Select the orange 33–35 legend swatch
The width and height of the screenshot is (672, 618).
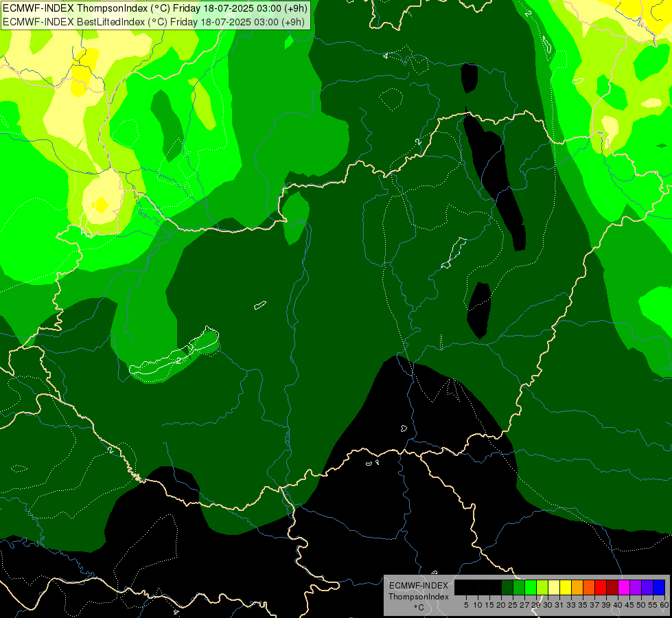577,587
